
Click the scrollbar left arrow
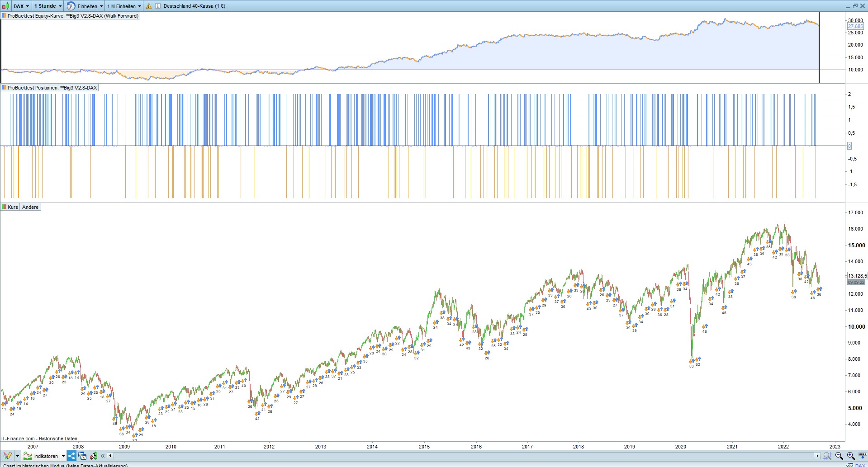pos(110,456)
